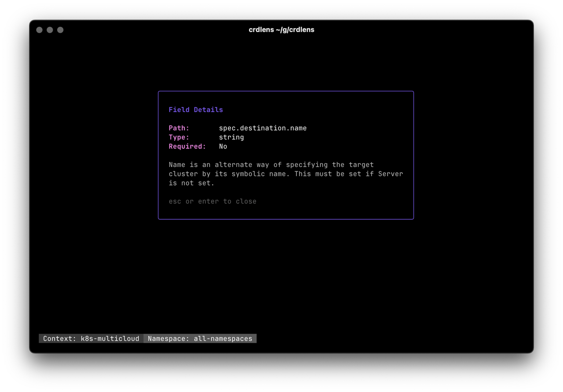
Task: Click the crdlens ~/g/crdlens window title
Action: [x=281, y=29]
